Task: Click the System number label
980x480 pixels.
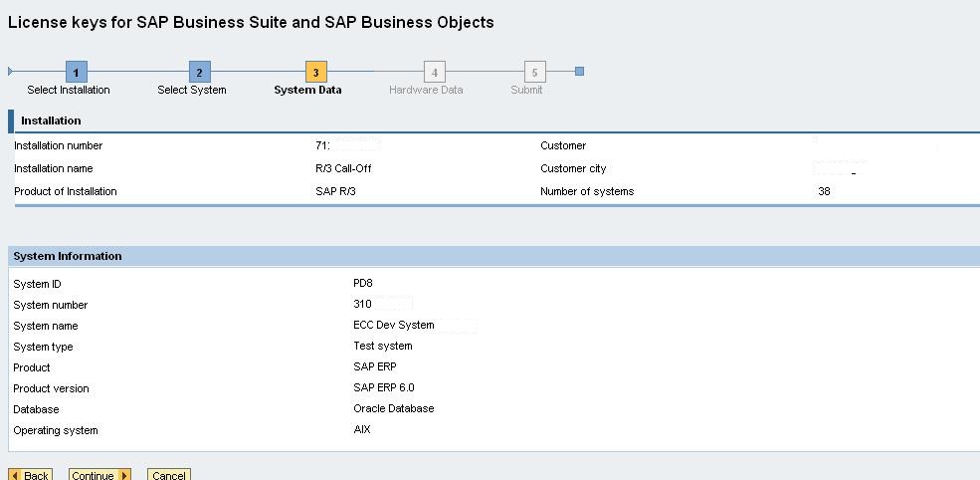Action: (x=50, y=306)
